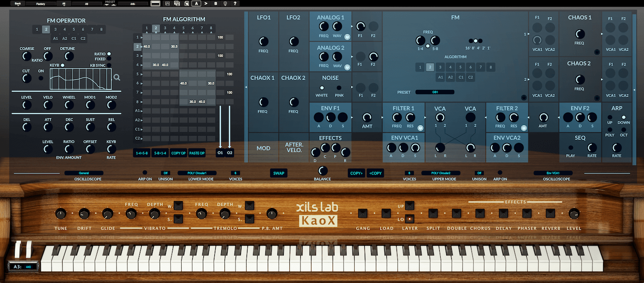Open the upper Unison Off dropdown
This screenshot has width=644, height=283.
pos(479,173)
